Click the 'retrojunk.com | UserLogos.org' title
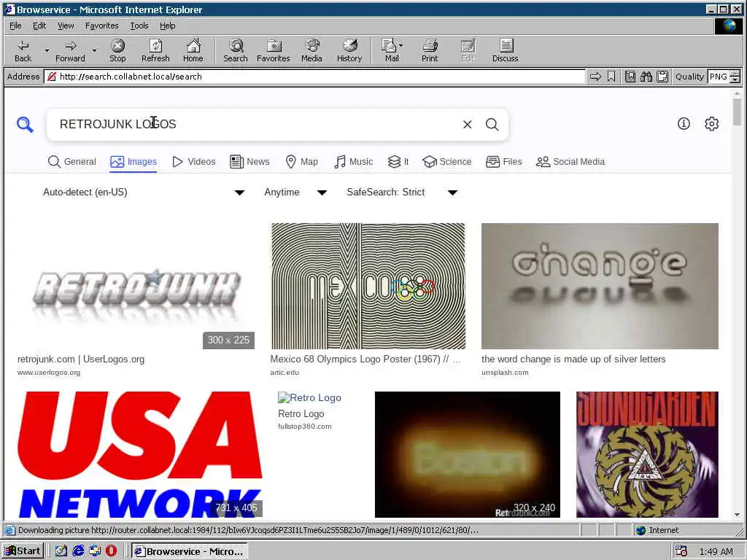This screenshot has width=747, height=560. click(81, 359)
